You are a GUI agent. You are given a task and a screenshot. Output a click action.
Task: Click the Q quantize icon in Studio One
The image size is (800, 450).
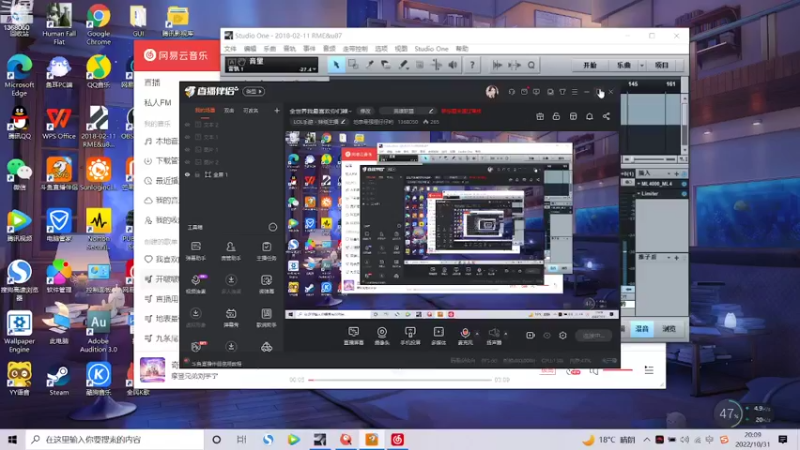531,65
